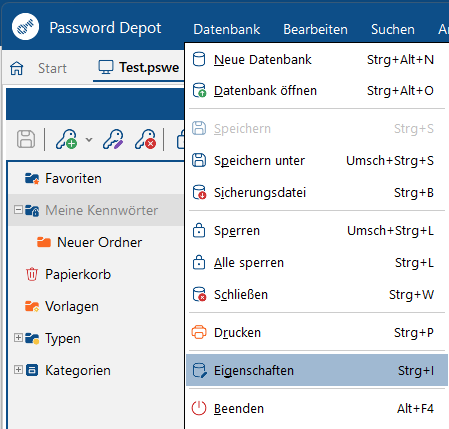Screen dimensions: 449x429
Task: Open the dropdown arrow beside Add password
Action: [x=89, y=139]
